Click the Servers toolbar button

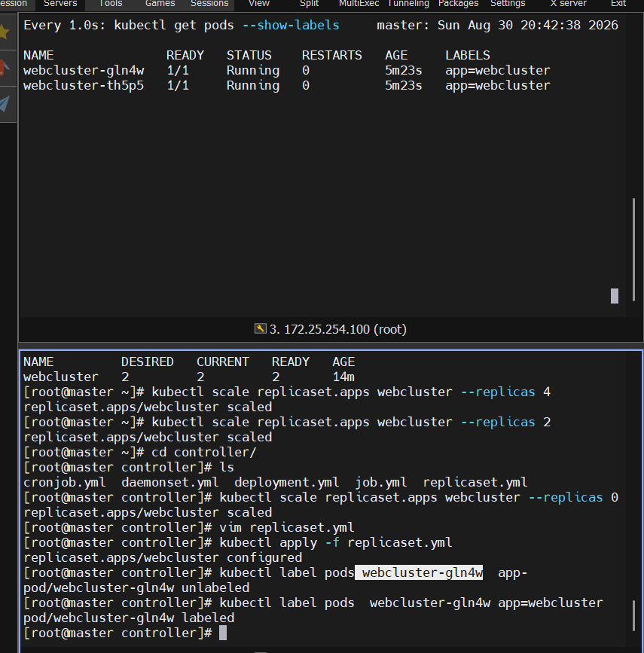coord(60,3)
